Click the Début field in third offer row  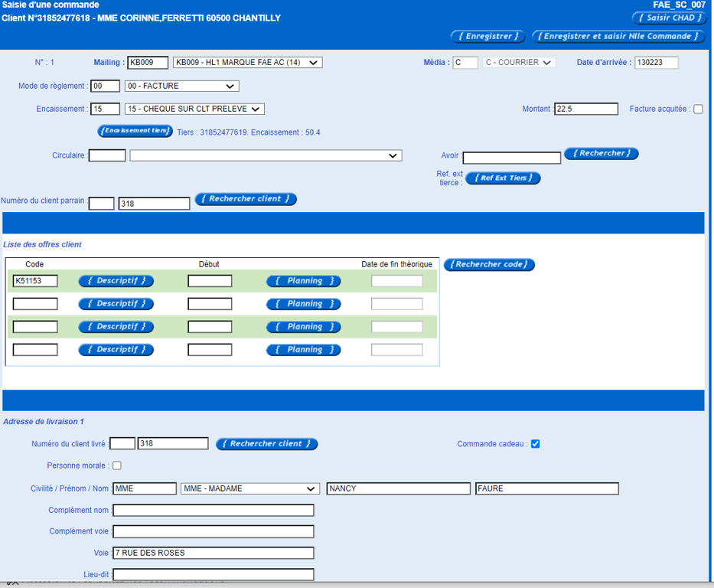[x=210, y=327]
